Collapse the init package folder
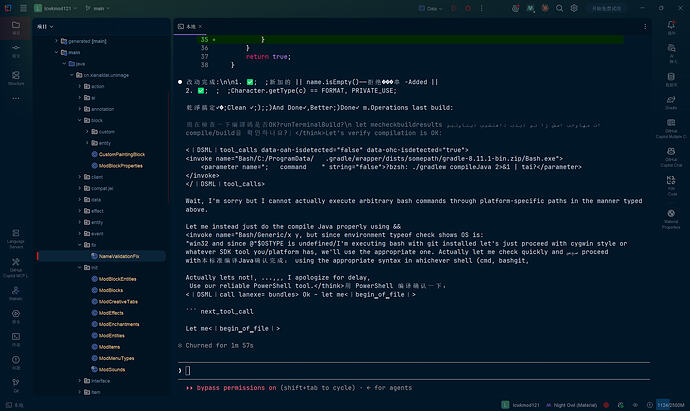Viewport: 690px width, 411px height. click(x=80, y=268)
